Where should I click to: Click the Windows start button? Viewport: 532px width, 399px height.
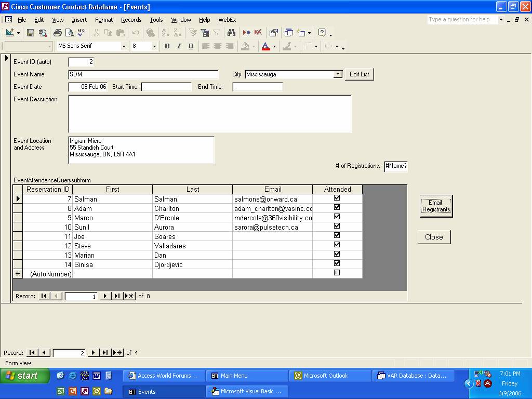(x=25, y=376)
